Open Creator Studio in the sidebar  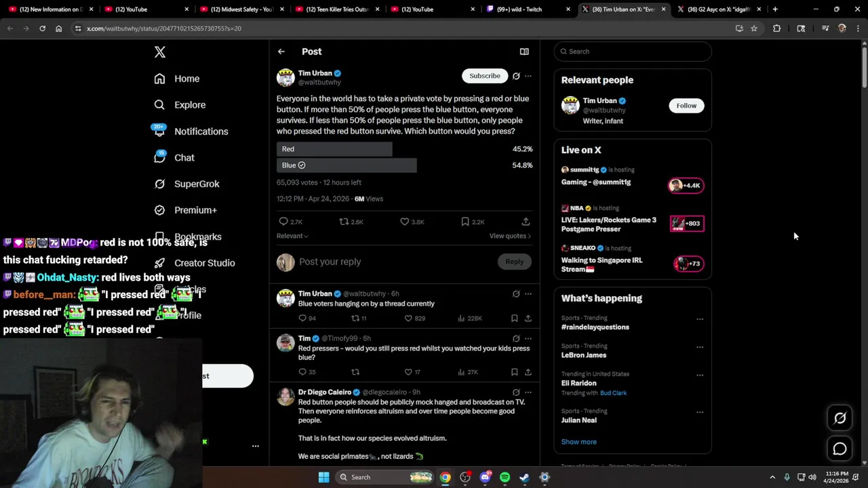pyautogui.click(x=195, y=263)
